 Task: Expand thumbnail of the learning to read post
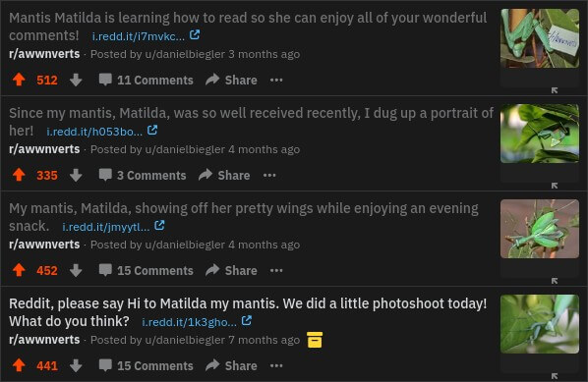(x=555, y=90)
